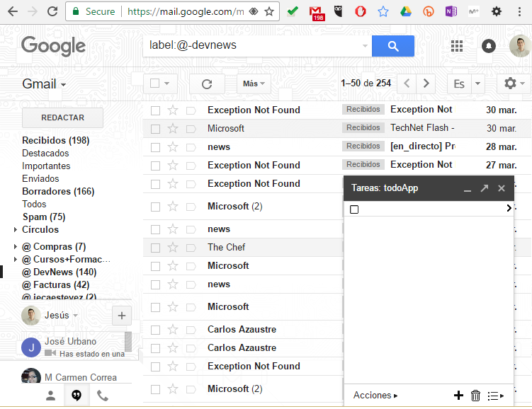Edit task details with right arrow

tap(509, 208)
